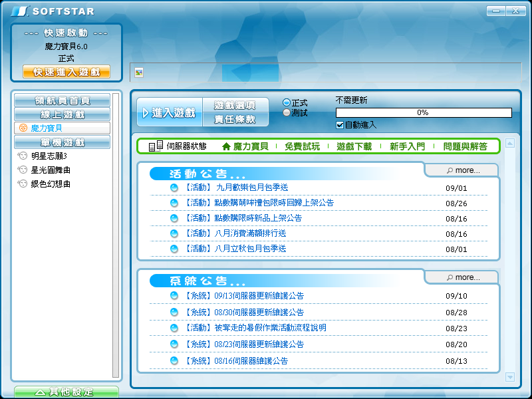Open 八月立秋包月包季送 announcement
532x399 pixels.
coord(235,249)
